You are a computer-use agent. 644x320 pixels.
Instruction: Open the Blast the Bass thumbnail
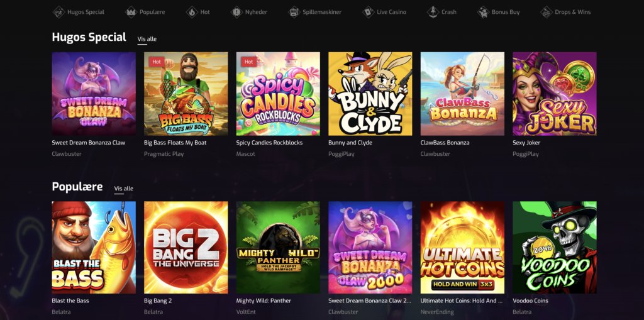point(94,247)
